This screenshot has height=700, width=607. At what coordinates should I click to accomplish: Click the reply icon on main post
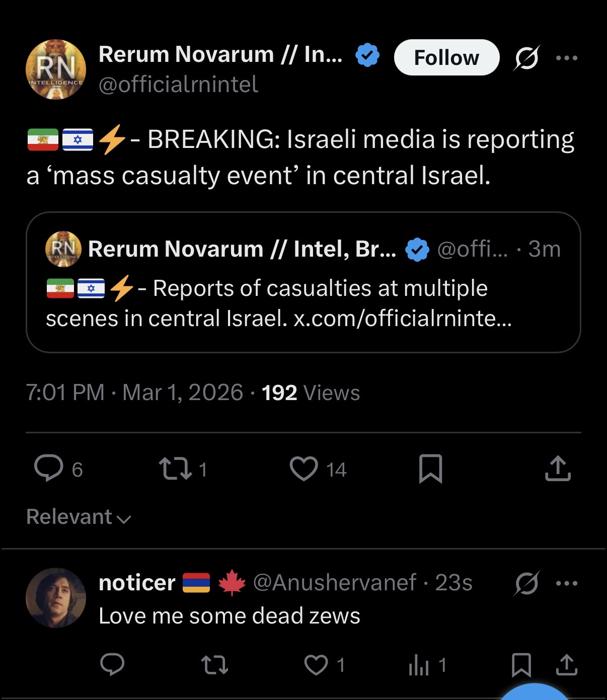coord(49,469)
